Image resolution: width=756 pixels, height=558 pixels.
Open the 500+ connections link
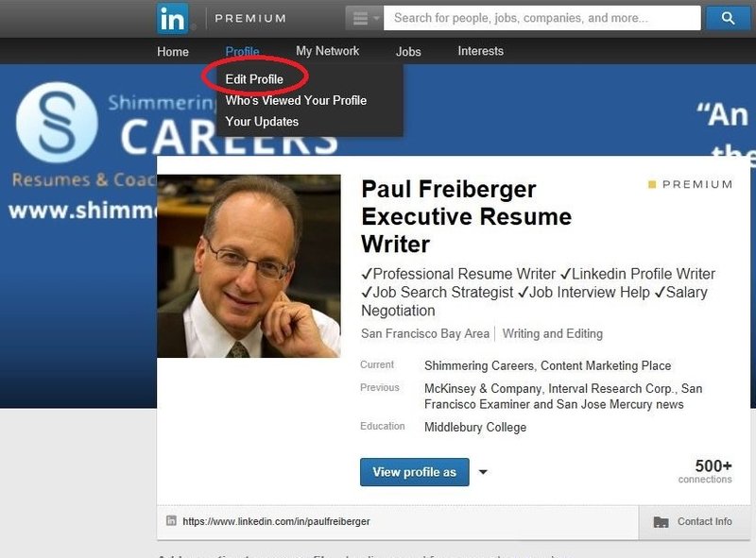click(x=705, y=471)
